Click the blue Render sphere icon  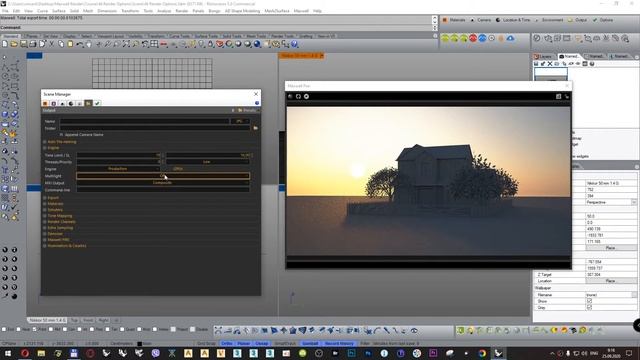(257, 44)
